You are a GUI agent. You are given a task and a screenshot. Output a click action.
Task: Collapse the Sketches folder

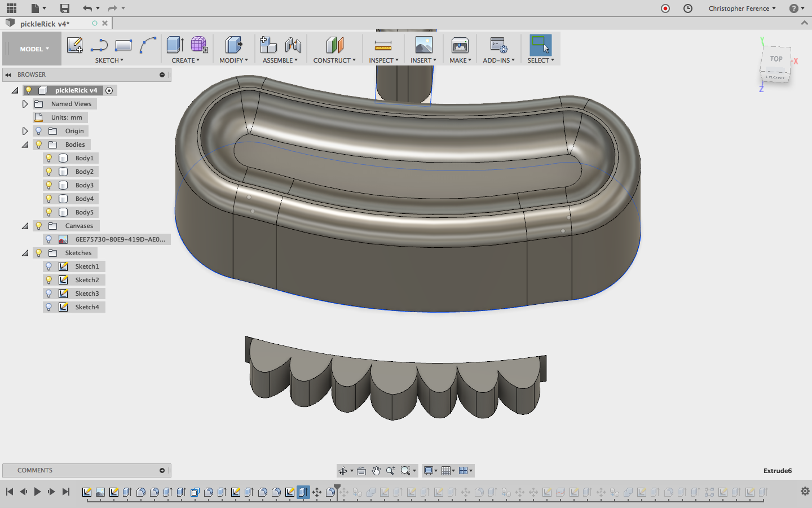(x=25, y=253)
